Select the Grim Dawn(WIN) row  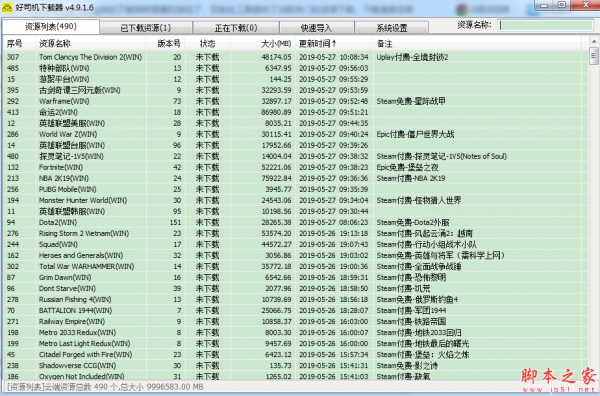pos(295,277)
